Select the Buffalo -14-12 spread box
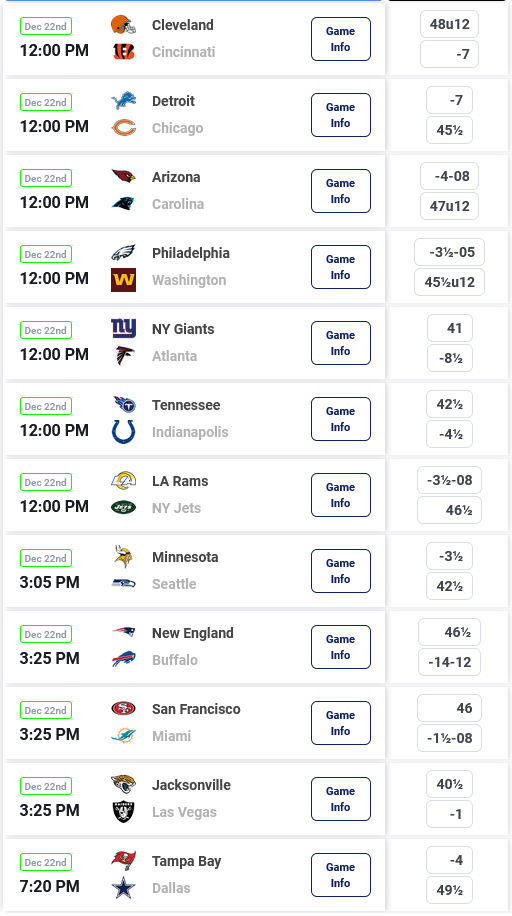The width and height of the screenshot is (512, 916). click(x=449, y=662)
